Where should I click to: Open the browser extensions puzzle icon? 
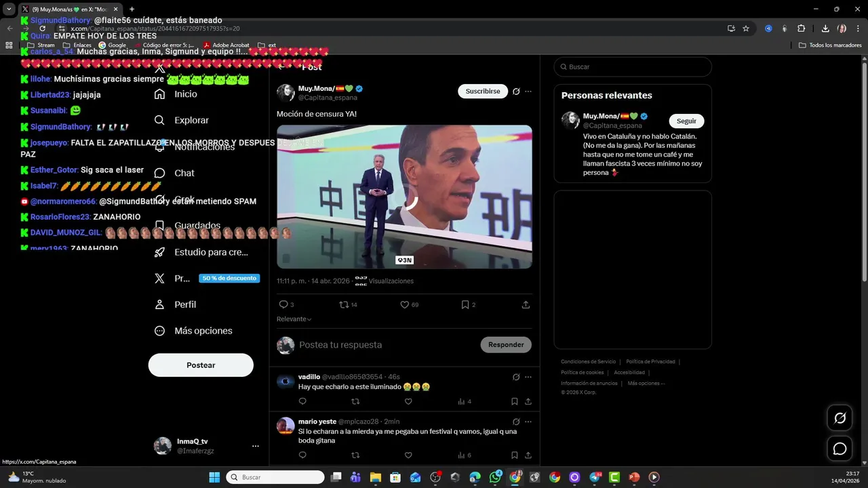(x=801, y=28)
